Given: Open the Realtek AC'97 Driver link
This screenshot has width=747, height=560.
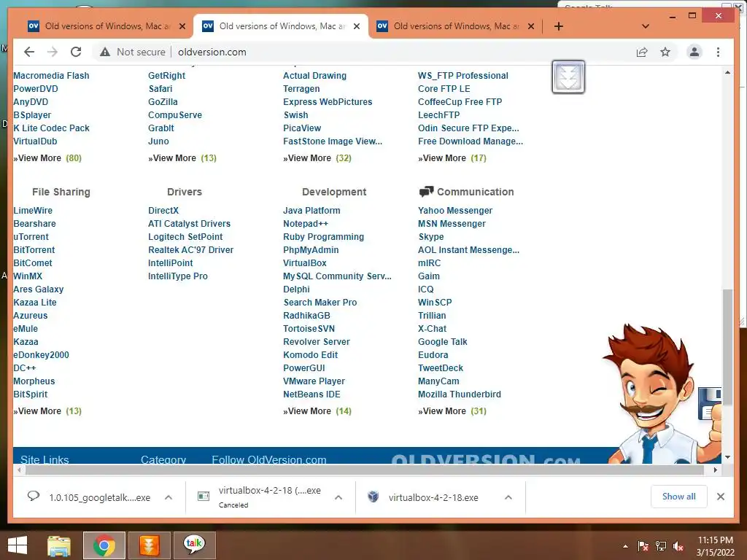Looking at the screenshot, I should pyautogui.click(x=190, y=250).
